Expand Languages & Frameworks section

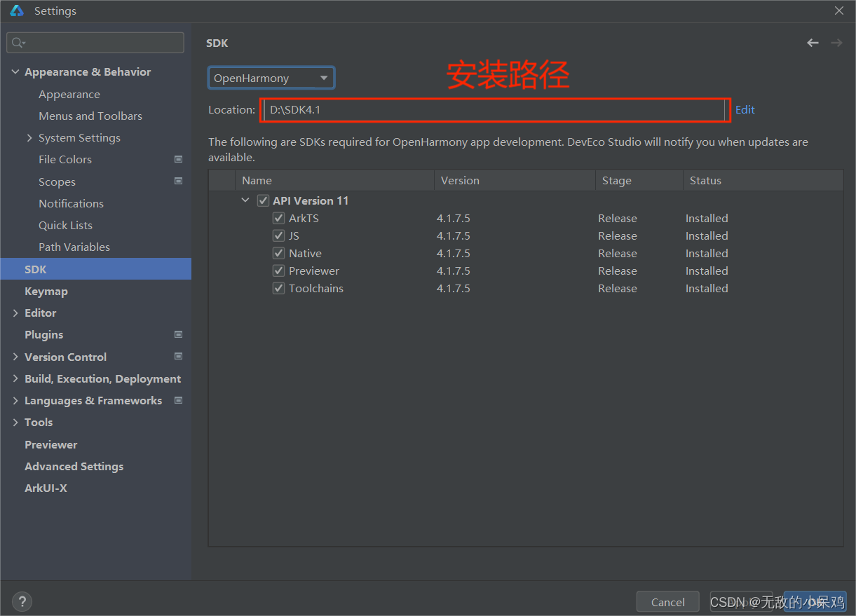tap(15, 400)
